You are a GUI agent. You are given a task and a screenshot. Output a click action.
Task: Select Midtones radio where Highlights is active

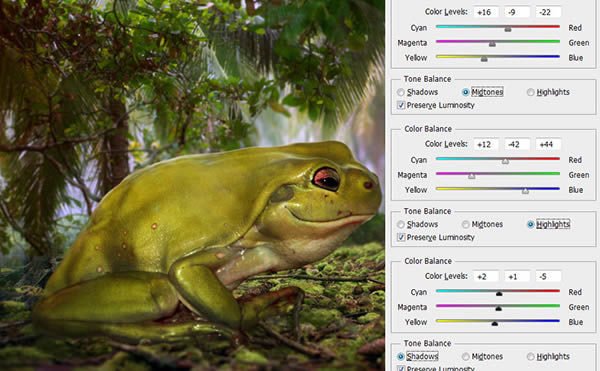coord(466,225)
